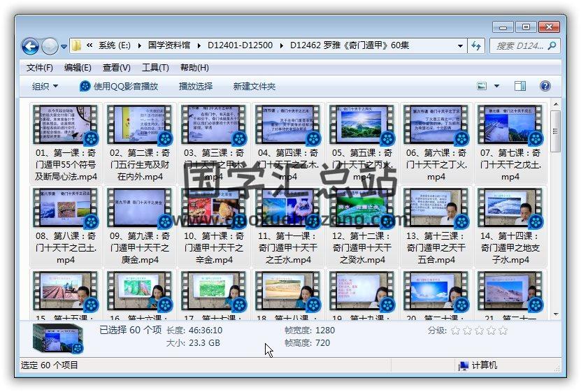
Task: Click the Back navigation arrow button
Action: pos(30,46)
